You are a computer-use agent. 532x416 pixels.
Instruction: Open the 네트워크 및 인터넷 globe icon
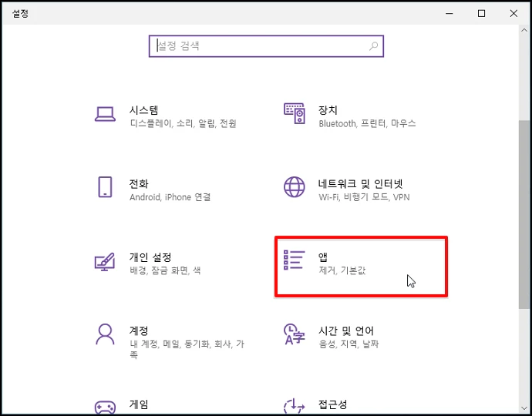tap(295, 186)
